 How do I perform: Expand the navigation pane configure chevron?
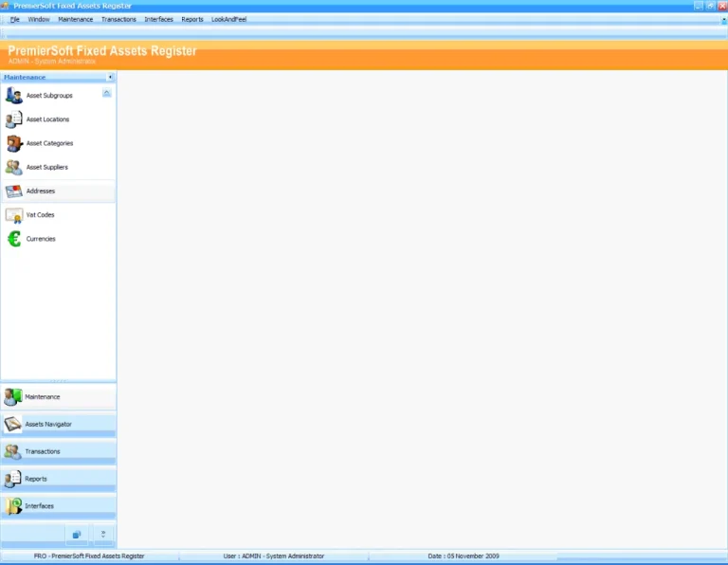(103, 535)
